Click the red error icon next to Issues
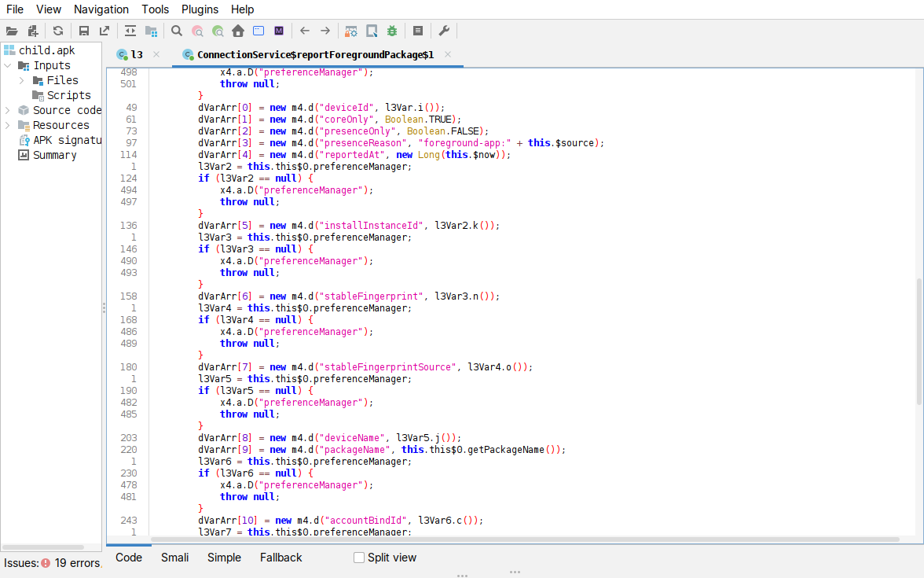This screenshot has height=578, width=924. 46,563
